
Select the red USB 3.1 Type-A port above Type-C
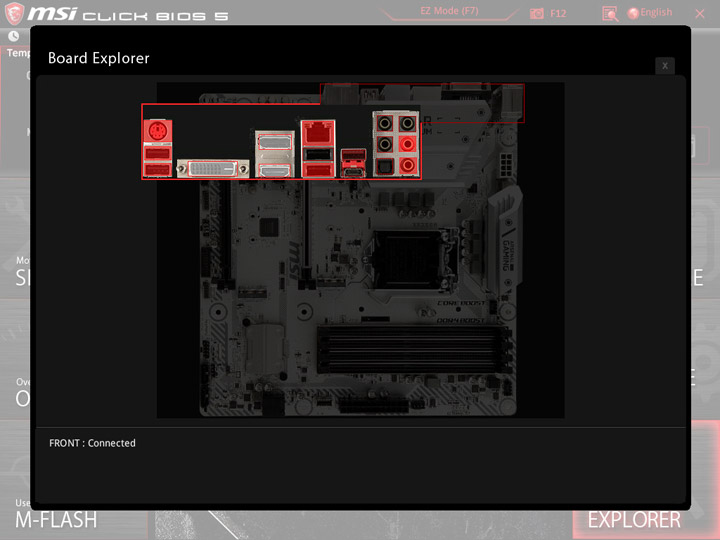tap(354, 155)
